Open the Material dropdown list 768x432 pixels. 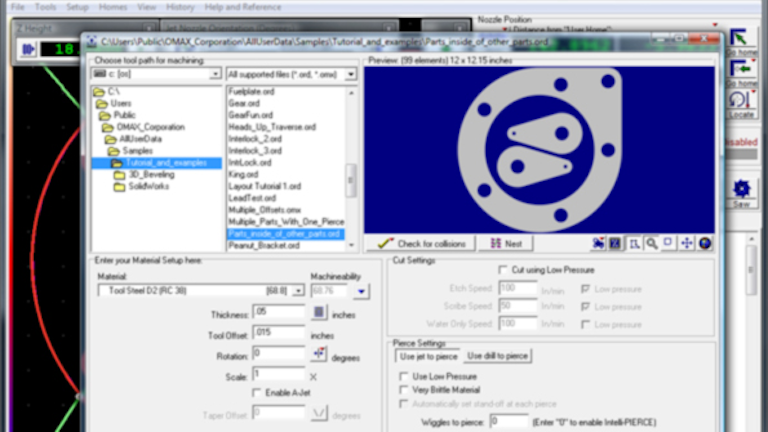coord(298,290)
